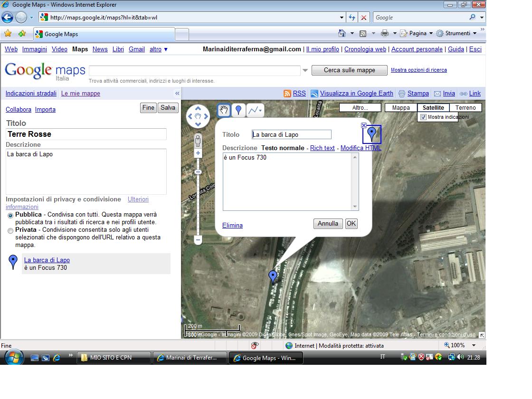
Task: Click the zoom slider handle
Action: tap(198, 172)
